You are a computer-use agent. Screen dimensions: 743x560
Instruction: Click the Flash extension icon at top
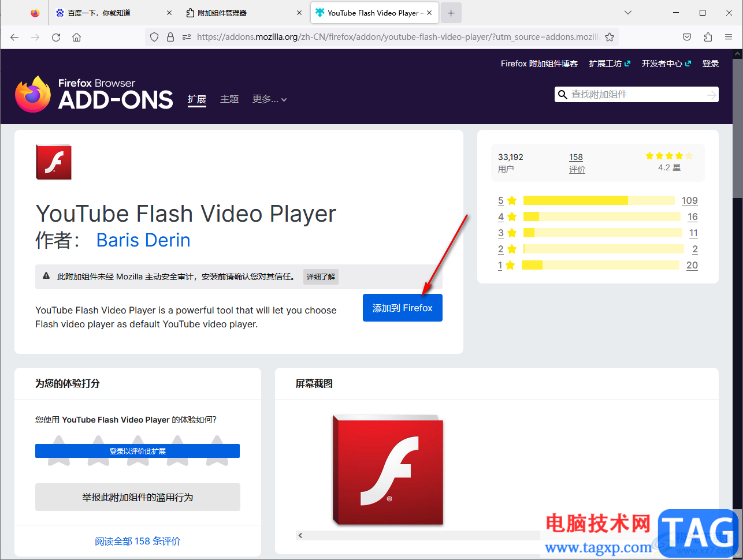point(54,162)
